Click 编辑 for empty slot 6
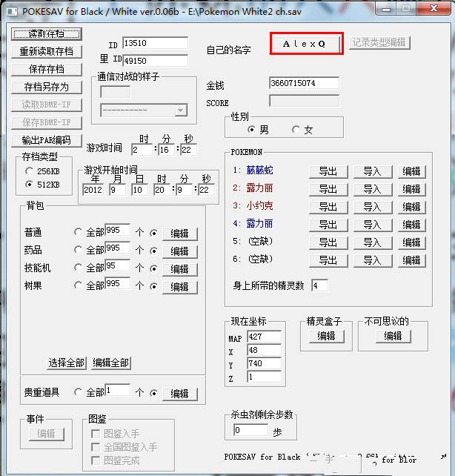This screenshot has width=455, height=476. click(412, 260)
